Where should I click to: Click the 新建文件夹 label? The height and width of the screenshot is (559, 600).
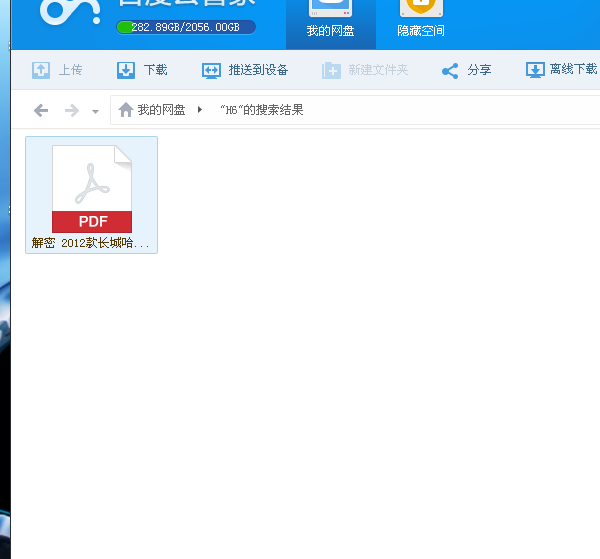pos(378,70)
